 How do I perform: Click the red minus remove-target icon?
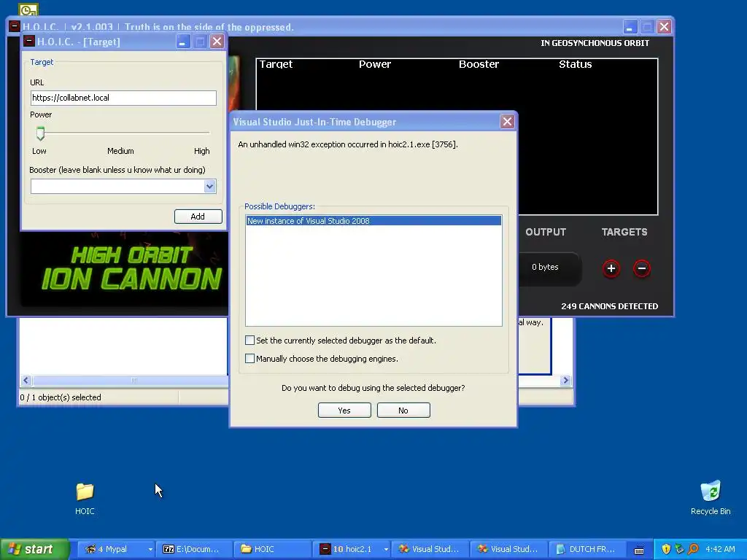(642, 268)
